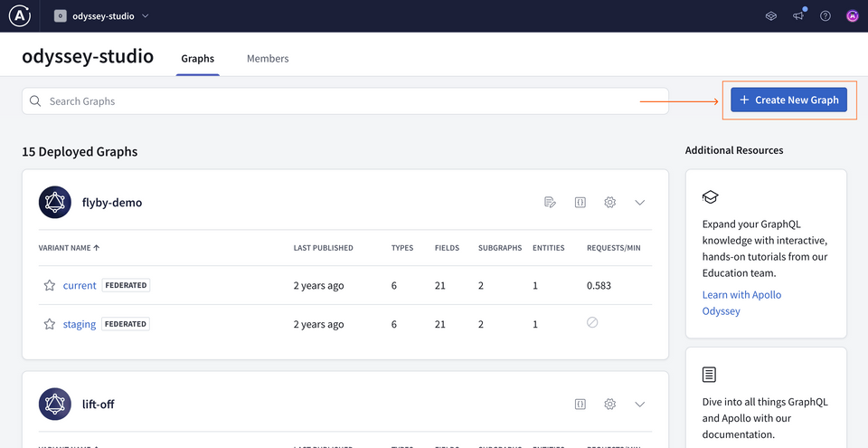The width and height of the screenshot is (868, 448).
Task: Click the Create New Graph button
Action: click(788, 100)
